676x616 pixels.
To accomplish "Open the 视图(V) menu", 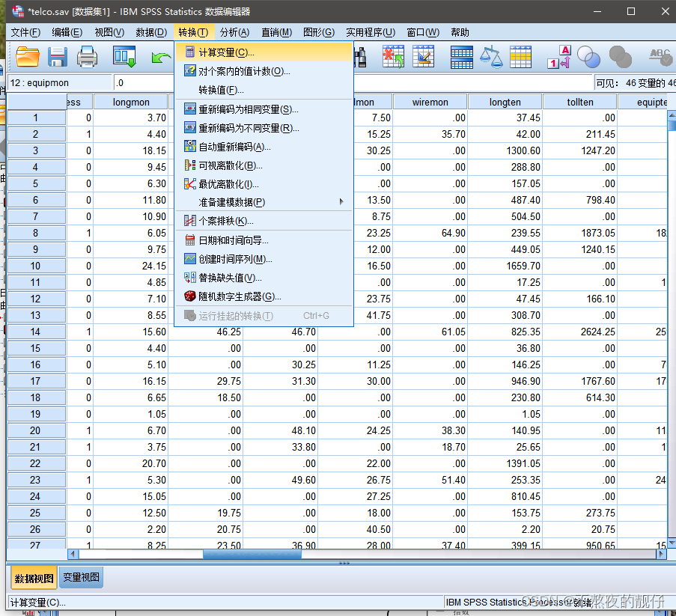I will 109,32.
